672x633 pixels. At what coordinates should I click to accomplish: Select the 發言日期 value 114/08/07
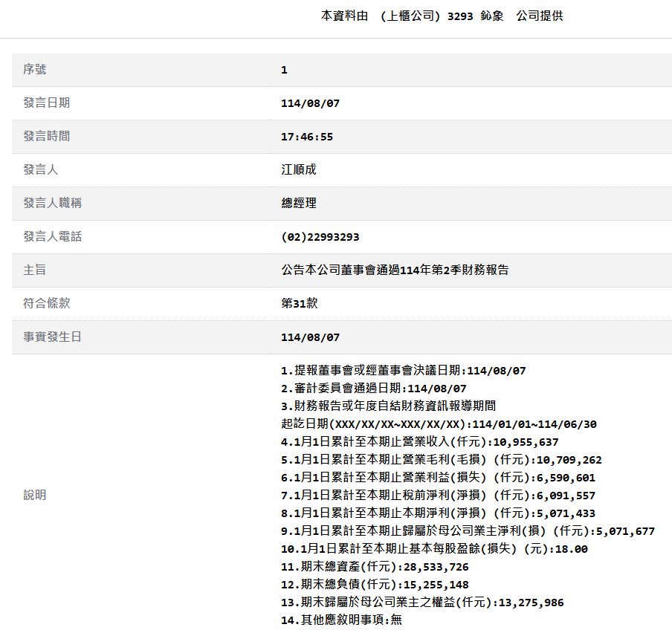(310, 103)
